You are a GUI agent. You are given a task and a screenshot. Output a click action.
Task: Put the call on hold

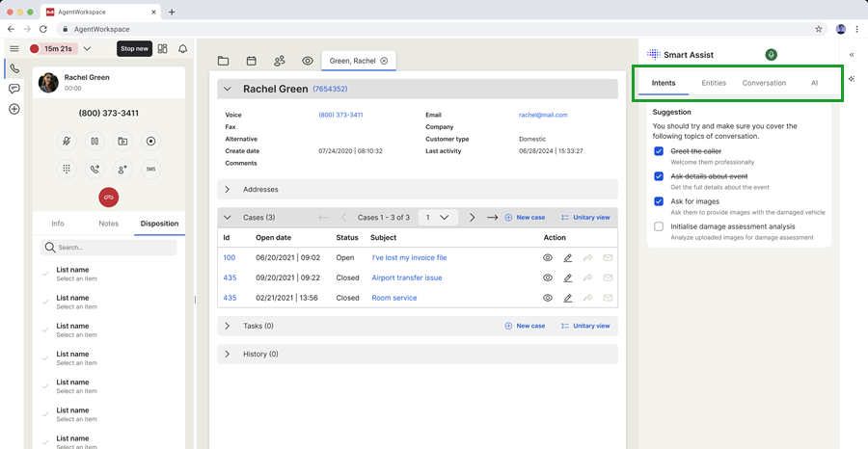pos(95,141)
